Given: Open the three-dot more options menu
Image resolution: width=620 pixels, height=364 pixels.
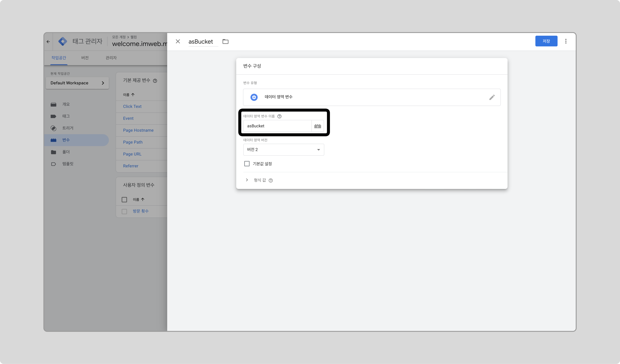Looking at the screenshot, I should 566,41.
